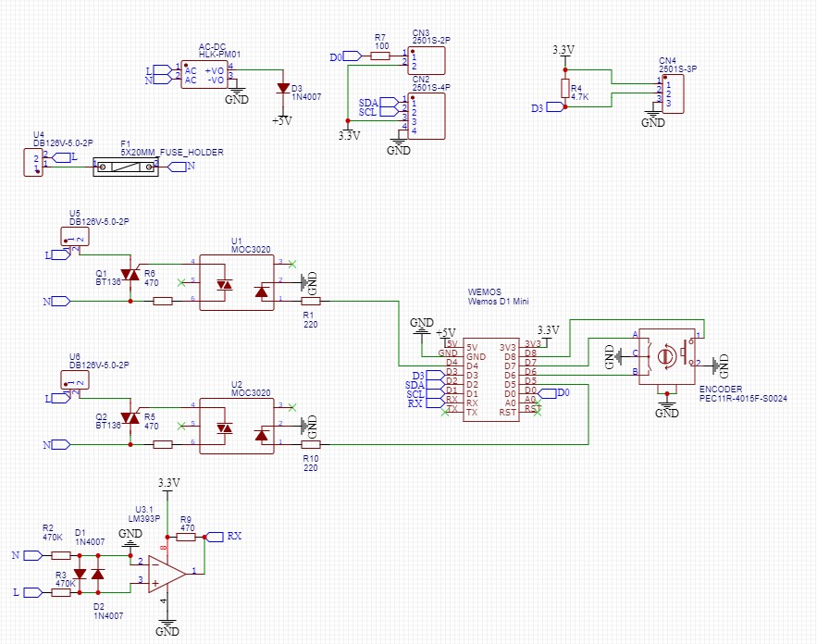Select the CN2 2501S-4P connector body
Viewport: 817px width, 644px height.
[427, 117]
